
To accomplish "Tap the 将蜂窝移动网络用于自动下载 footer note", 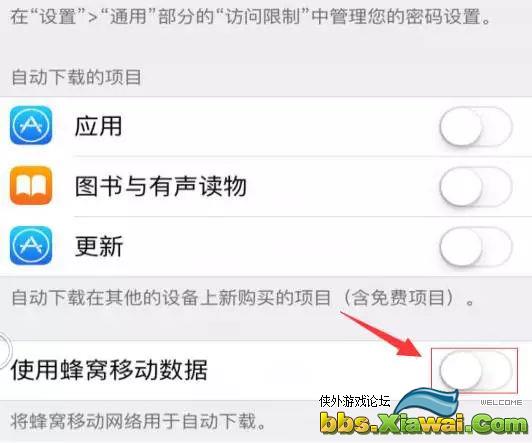I will [x=138, y=421].
